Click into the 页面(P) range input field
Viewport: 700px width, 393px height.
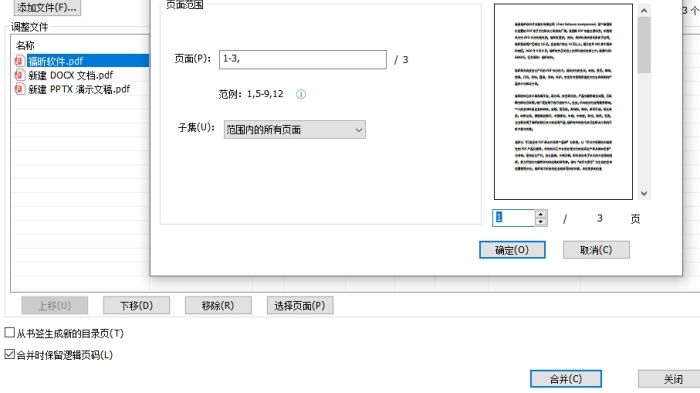[303, 59]
